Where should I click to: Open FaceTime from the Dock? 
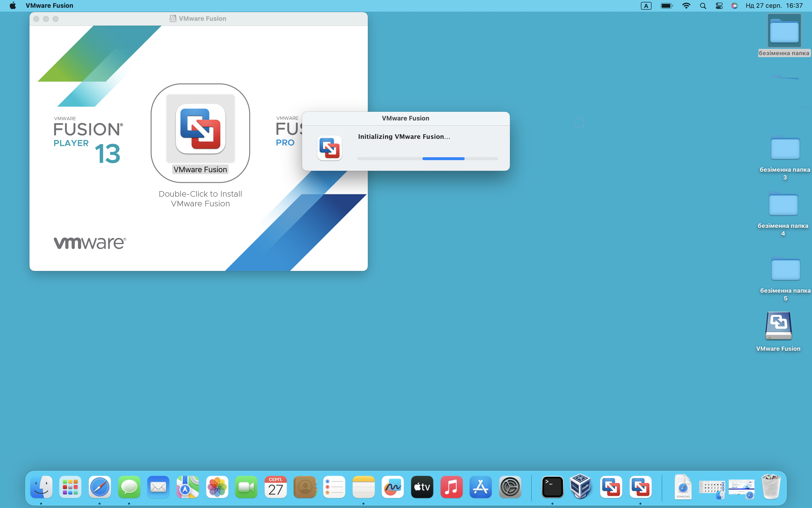(246, 486)
